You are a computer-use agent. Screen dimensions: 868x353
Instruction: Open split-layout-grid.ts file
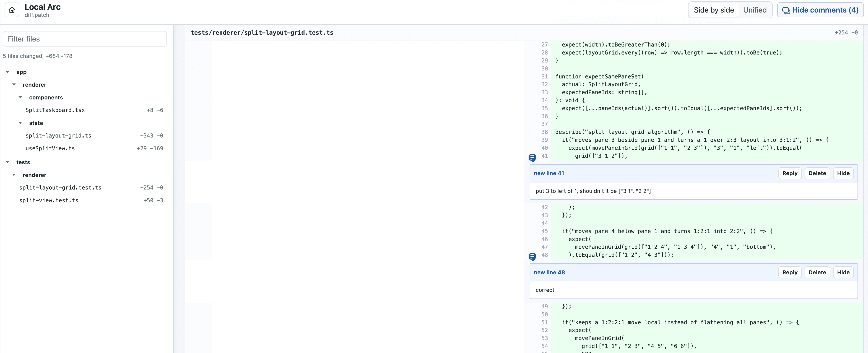click(x=58, y=136)
